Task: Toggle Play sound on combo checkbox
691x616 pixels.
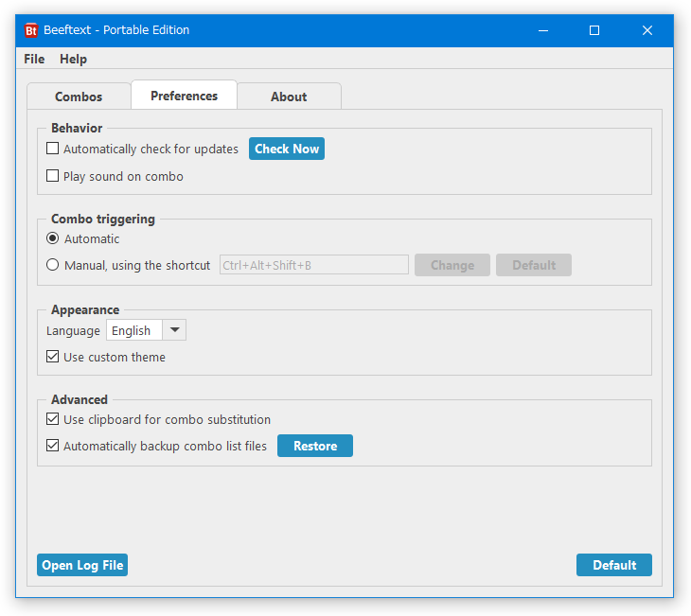Action: 52,176
